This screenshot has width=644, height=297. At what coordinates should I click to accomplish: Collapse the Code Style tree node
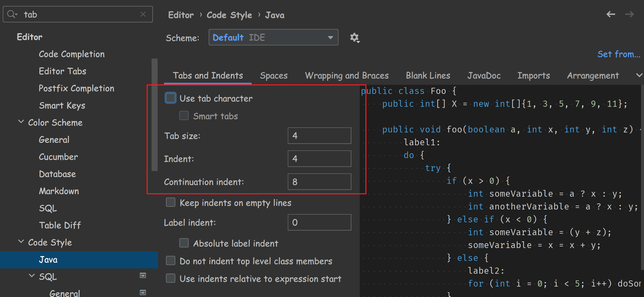point(21,242)
